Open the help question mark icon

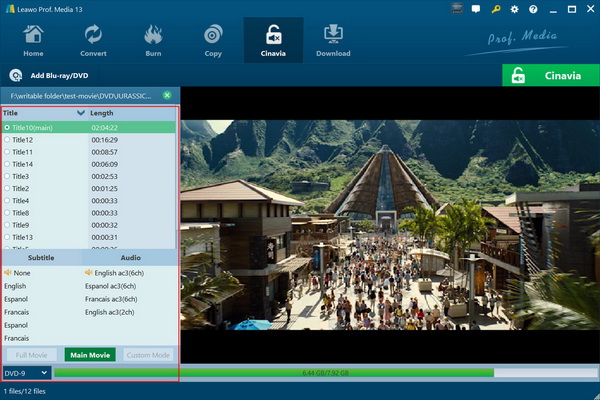coord(533,9)
